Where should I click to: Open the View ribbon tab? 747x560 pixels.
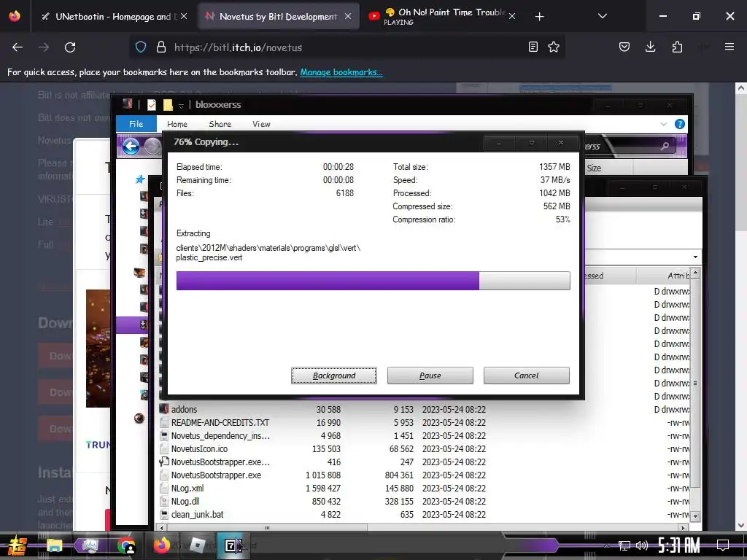pos(261,124)
